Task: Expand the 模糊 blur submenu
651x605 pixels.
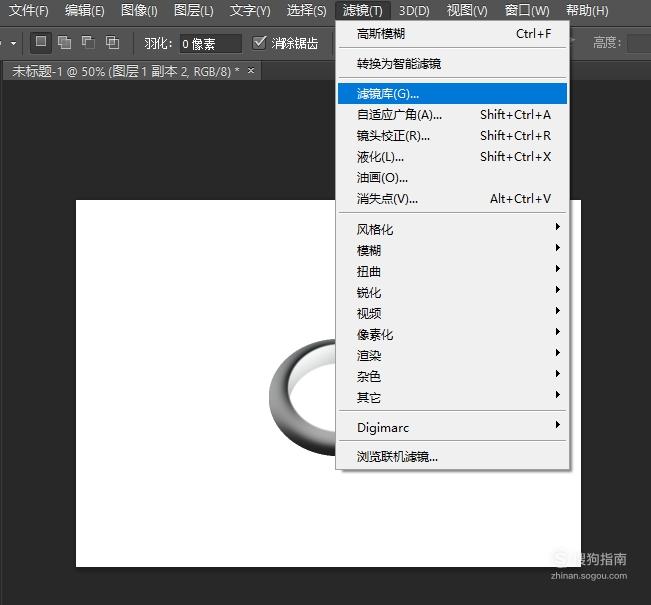Action: point(453,250)
